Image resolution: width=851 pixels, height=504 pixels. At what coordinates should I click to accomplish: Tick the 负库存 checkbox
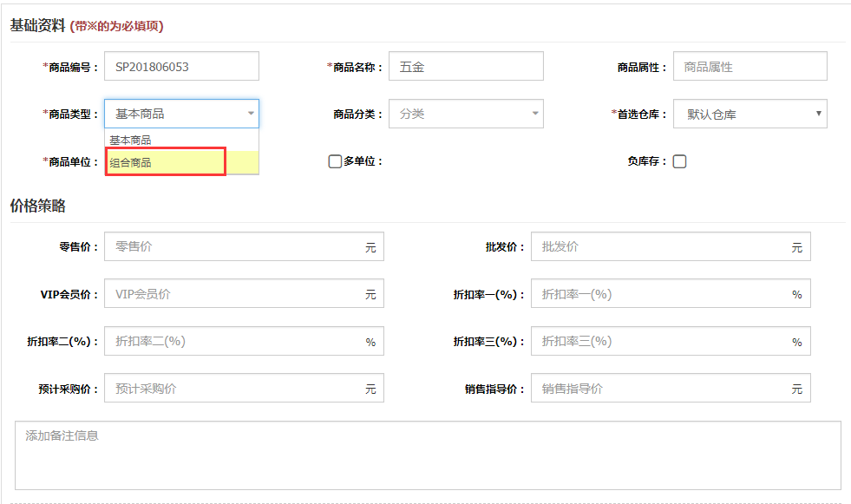tap(679, 161)
